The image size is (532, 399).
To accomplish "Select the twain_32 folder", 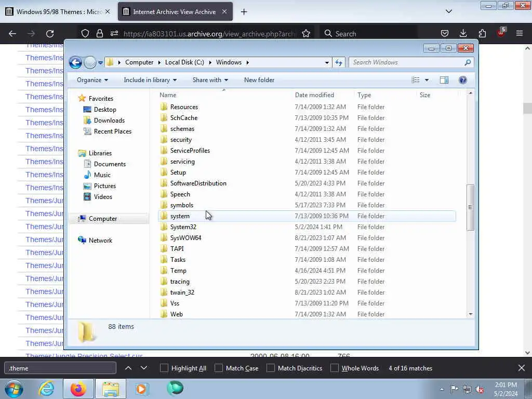I will (182, 292).
